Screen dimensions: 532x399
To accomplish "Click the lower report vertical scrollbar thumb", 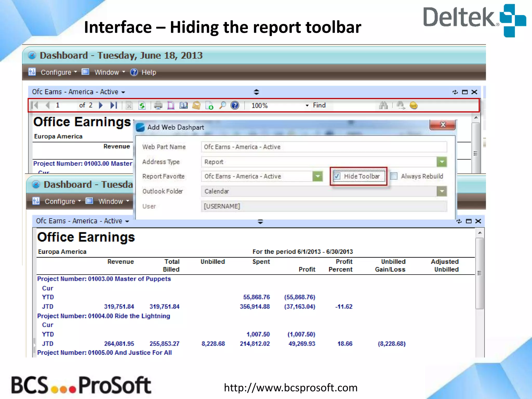I will pyautogui.click(x=480, y=273).
